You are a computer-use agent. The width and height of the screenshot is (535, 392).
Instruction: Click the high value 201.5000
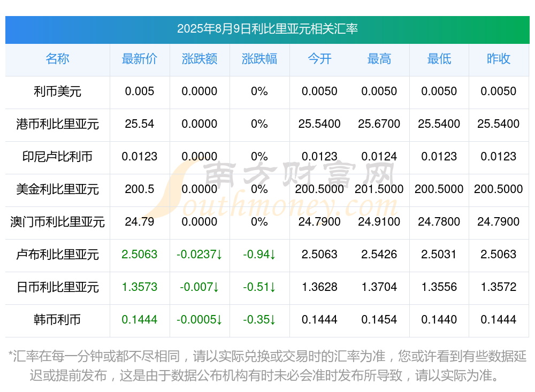[379, 189]
